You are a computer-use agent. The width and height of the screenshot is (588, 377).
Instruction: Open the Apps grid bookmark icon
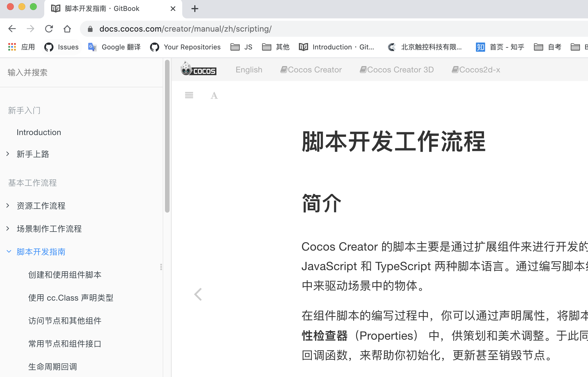coord(12,47)
